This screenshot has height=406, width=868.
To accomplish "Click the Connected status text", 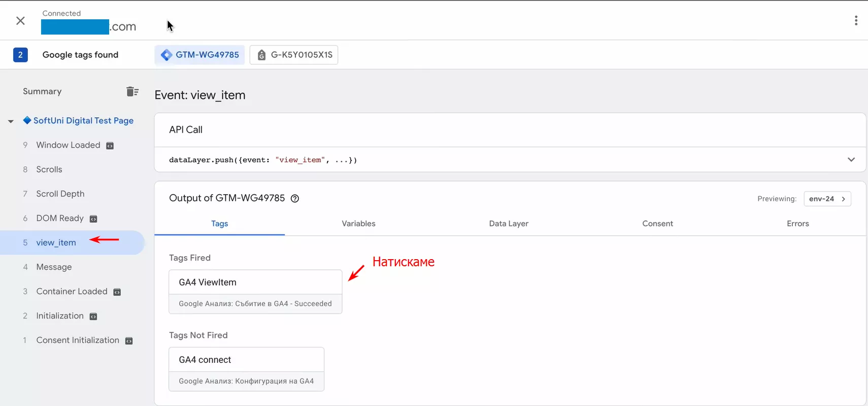I will (61, 13).
